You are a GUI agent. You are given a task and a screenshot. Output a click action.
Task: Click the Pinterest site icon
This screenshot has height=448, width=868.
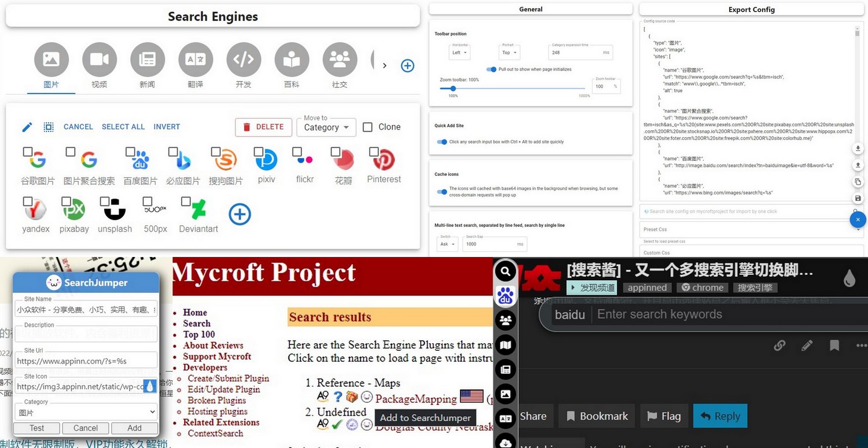coord(384,159)
